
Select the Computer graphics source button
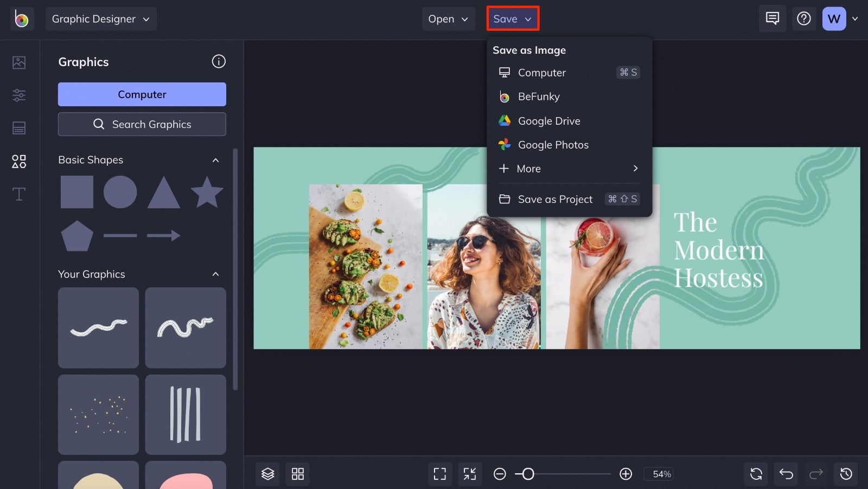142,94
